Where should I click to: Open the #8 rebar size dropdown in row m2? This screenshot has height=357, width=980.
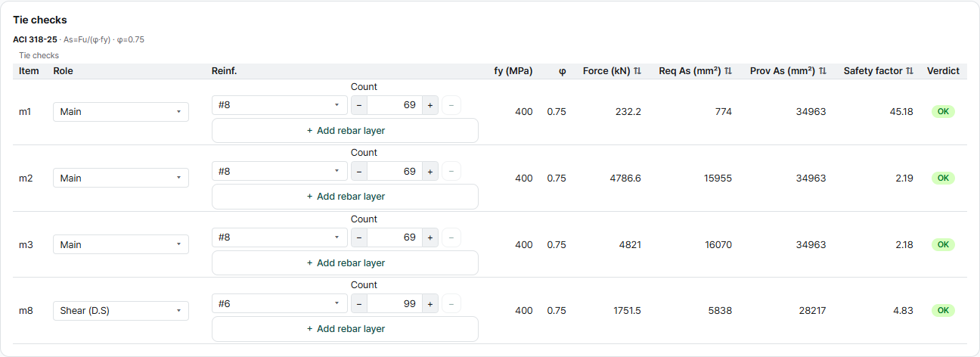click(x=280, y=171)
